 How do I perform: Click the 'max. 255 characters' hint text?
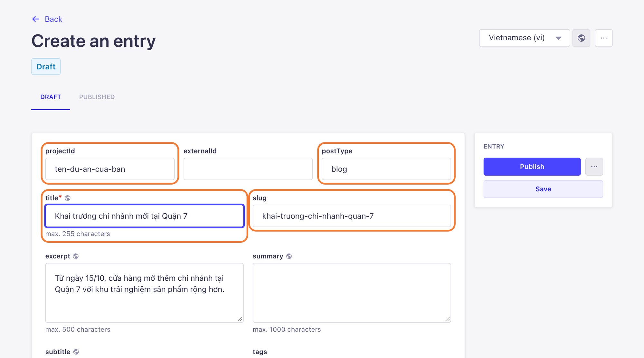point(78,234)
